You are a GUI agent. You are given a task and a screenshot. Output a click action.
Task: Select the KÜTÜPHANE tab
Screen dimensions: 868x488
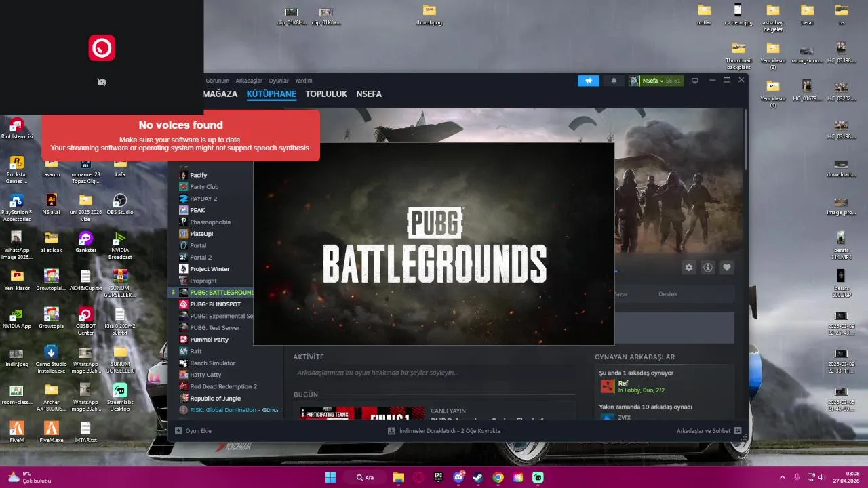(x=271, y=94)
